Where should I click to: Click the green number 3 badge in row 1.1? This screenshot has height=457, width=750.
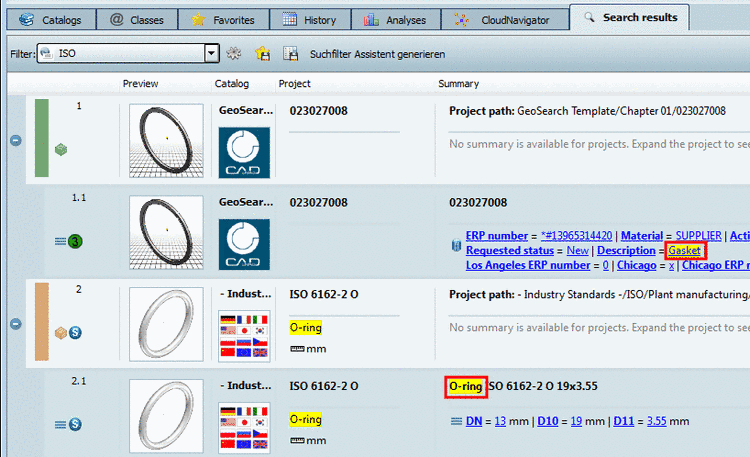pos(75,241)
